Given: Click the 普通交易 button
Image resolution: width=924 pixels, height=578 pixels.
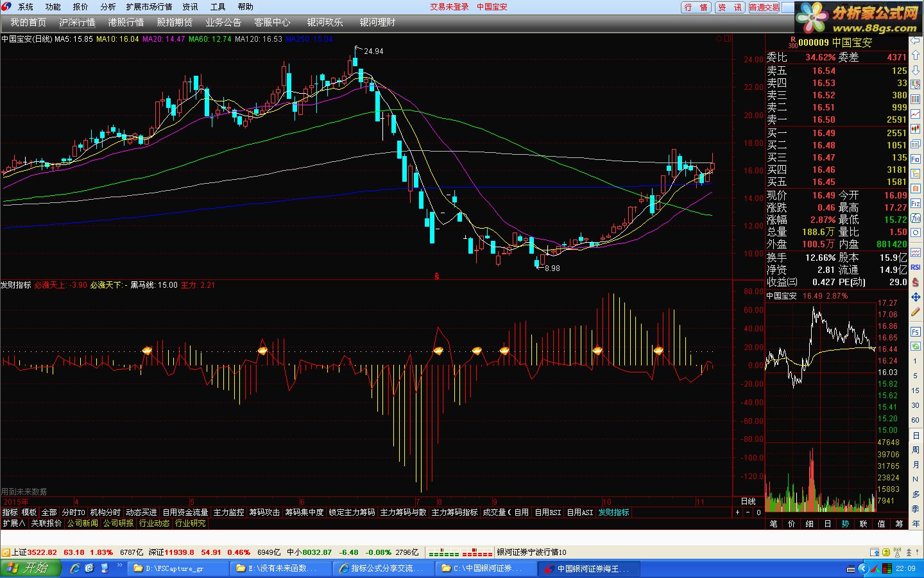Looking at the screenshot, I should [764, 7].
